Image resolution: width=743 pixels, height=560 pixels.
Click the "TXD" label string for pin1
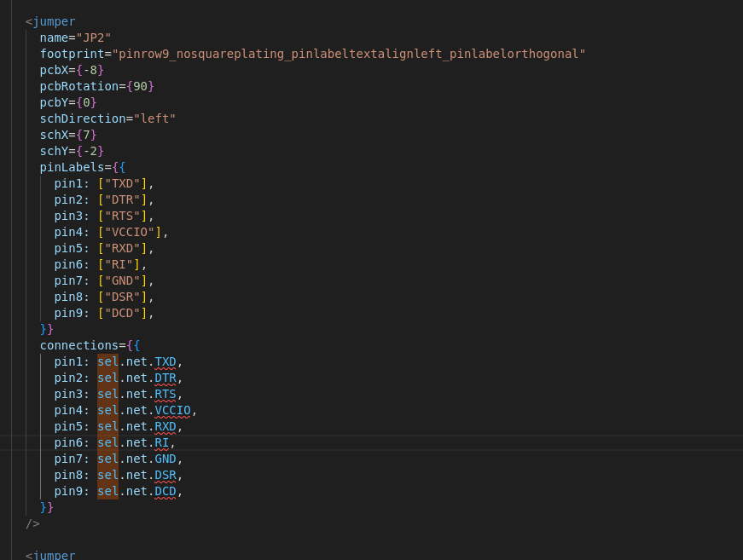122,183
